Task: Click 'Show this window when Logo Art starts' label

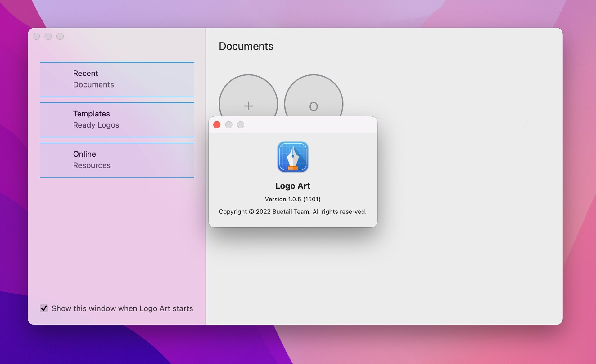Action: tap(122, 308)
